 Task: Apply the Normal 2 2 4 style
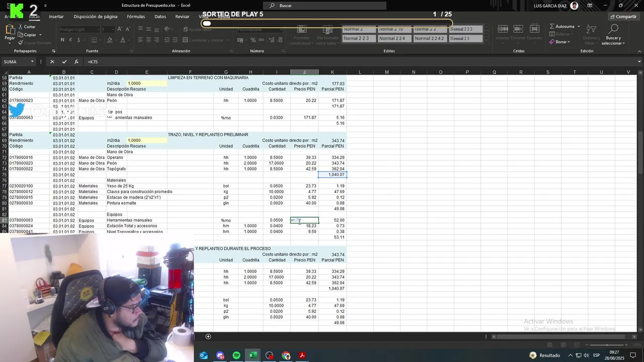click(394, 38)
